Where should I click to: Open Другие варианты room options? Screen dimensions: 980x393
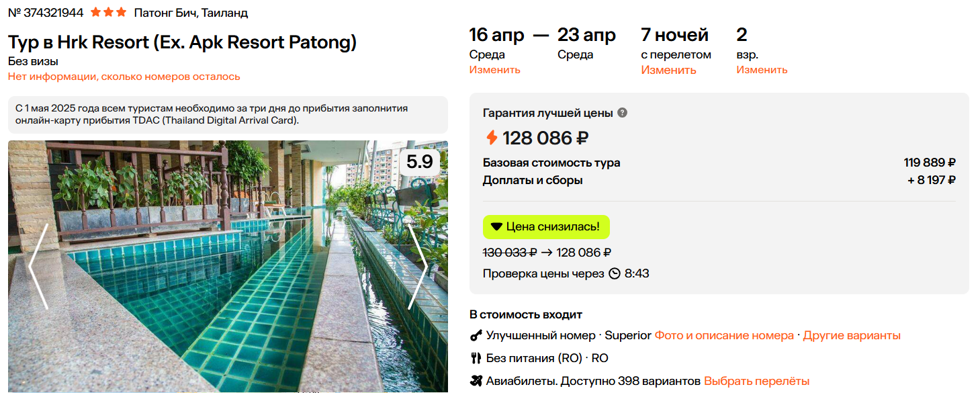(852, 335)
